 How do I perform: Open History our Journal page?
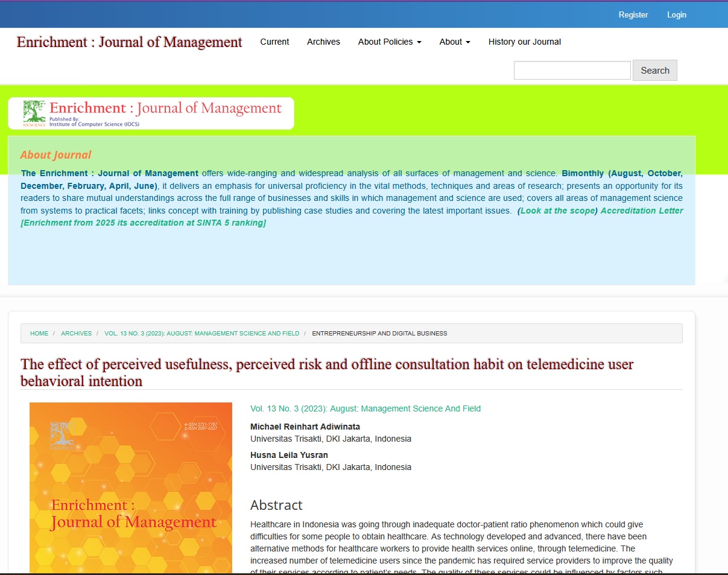pyautogui.click(x=525, y=42)
